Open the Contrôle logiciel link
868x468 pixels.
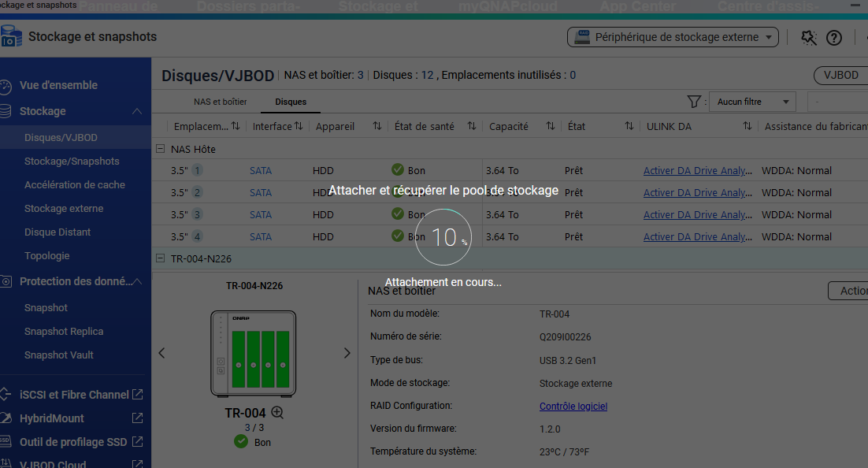tap(573, 407)
